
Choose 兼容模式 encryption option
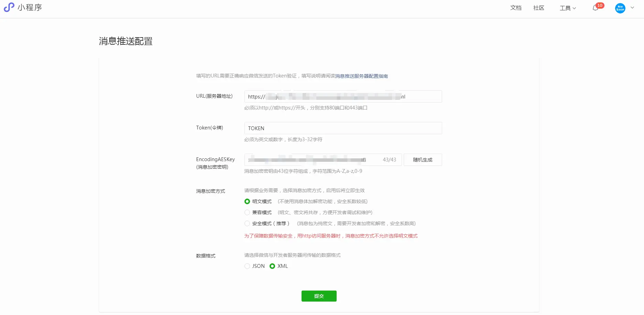pyautogui.click(x=247, y=212)
